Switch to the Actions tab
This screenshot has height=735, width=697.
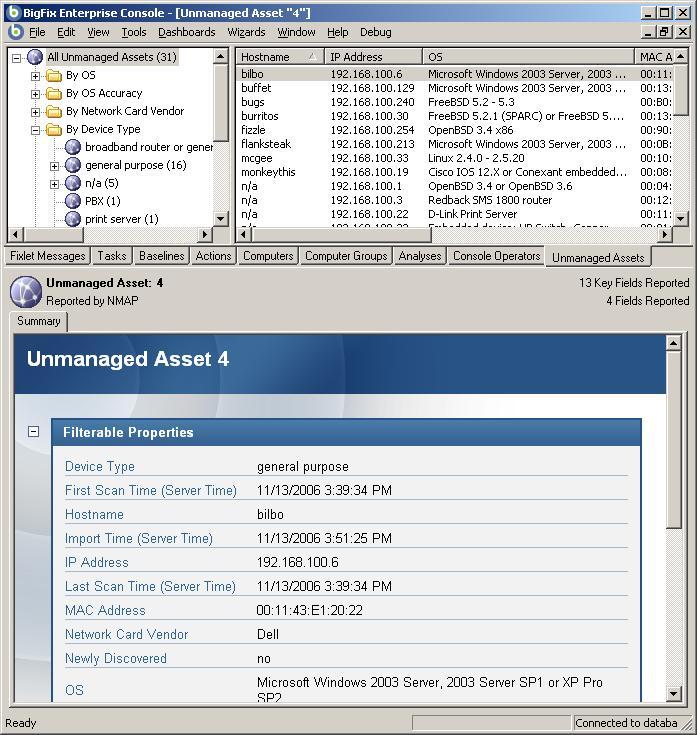pyautogui.click(x=213, y=256)
